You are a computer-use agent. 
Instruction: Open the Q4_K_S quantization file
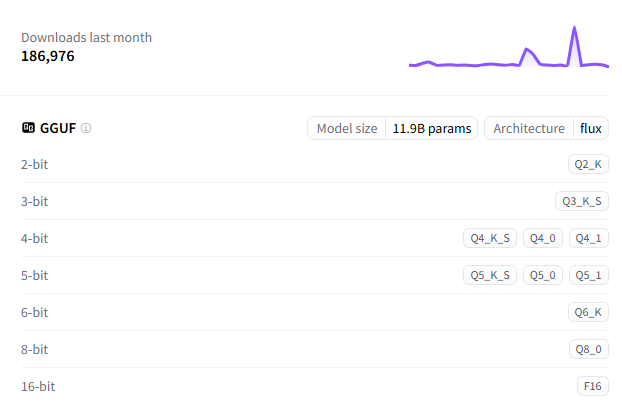(490, 238)
